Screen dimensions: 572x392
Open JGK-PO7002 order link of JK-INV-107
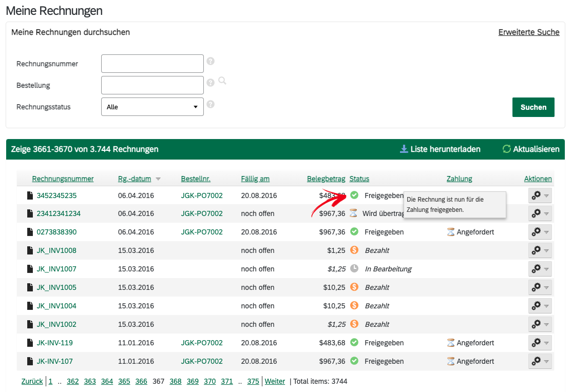click(x=202, y=361)
